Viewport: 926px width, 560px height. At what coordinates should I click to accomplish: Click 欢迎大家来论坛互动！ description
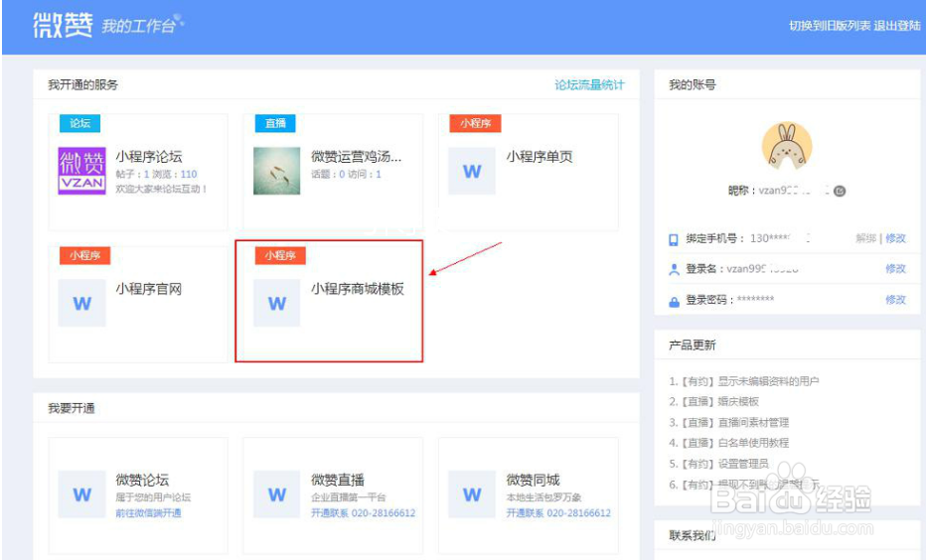[161, 189]
